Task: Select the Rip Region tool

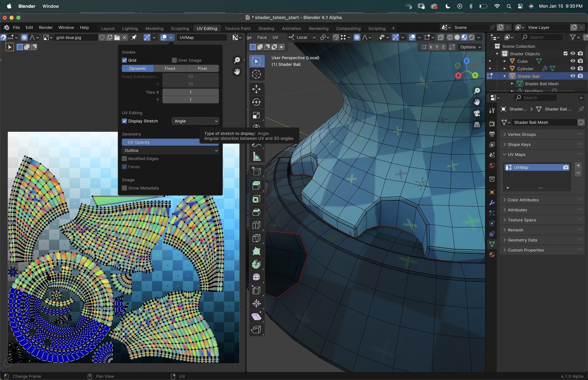Action: 256,330
